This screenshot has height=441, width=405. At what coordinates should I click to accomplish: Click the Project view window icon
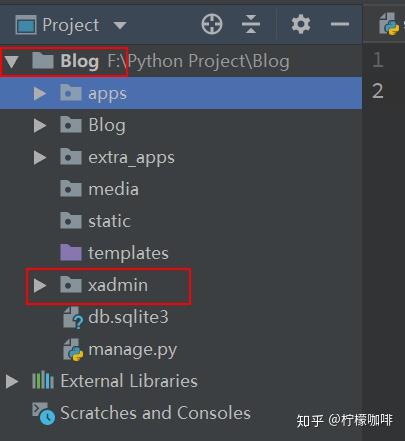[26, 25]
